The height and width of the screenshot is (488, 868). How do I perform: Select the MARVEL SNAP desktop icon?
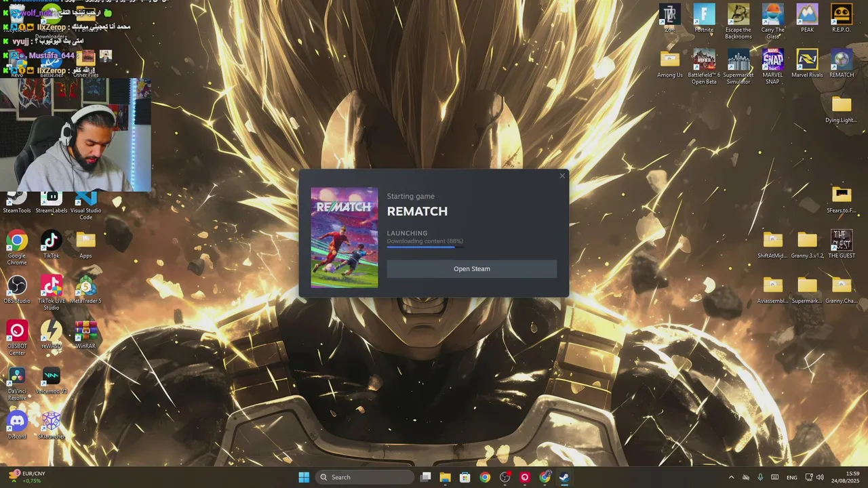(x=772, y=66)
